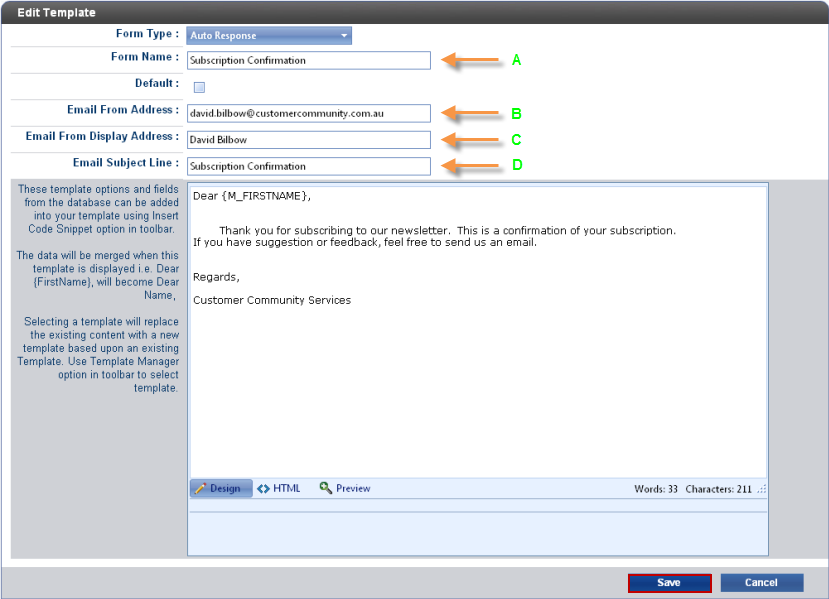Click the 'Dear {M_FIRSTNAME},' line
Viewport: 829px width, 599px height.
coord(252,196)
